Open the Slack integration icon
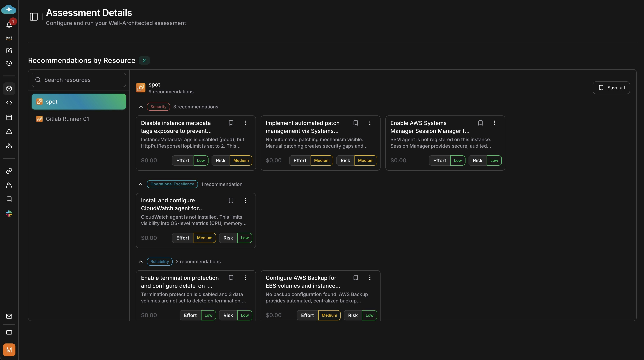 pyautogui.click(x=9, y=213)
